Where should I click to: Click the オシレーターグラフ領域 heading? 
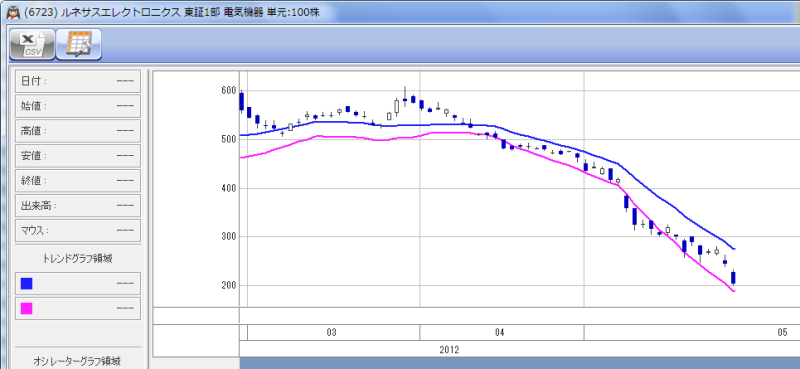(x=78, y=361)
